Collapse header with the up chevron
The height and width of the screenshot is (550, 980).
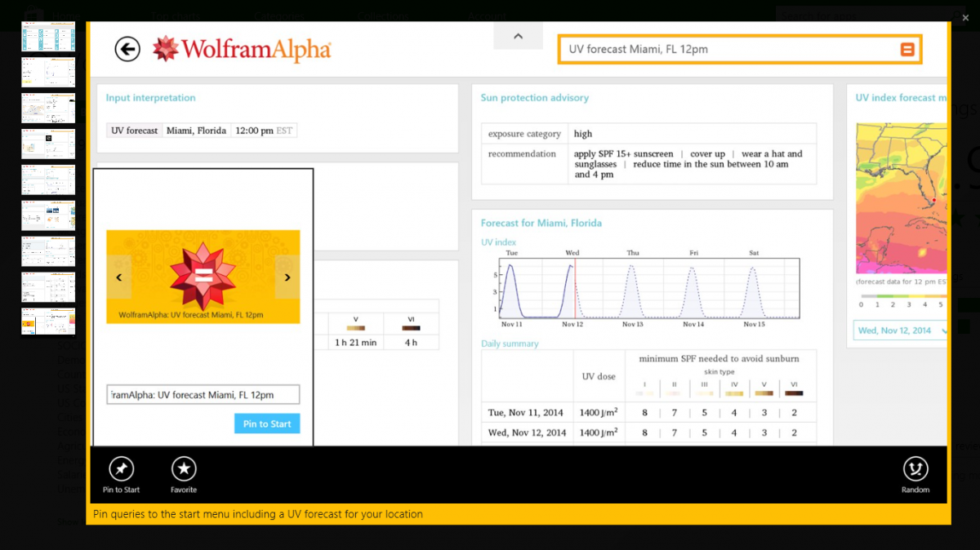(x=518, y=36)
